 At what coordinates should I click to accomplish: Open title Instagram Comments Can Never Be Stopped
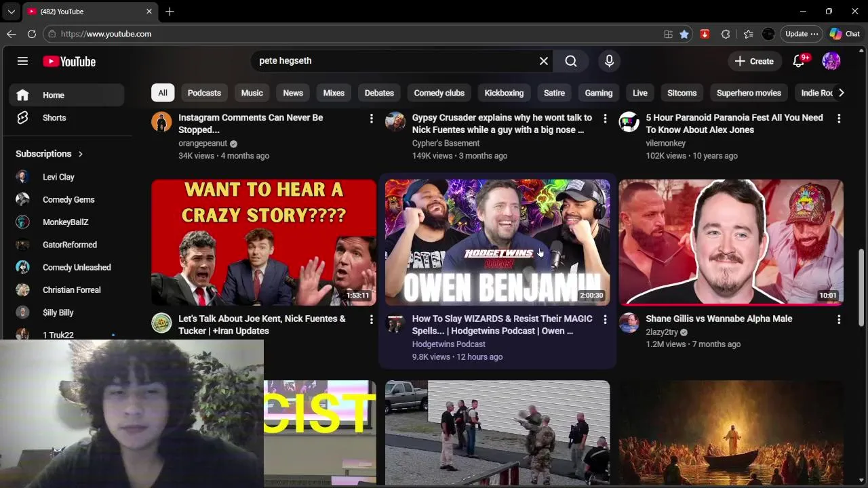[x=251, y=123]
